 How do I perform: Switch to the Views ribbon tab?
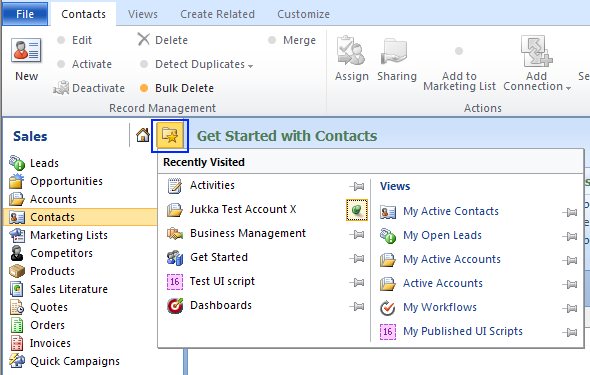click(x=143, y=14)
